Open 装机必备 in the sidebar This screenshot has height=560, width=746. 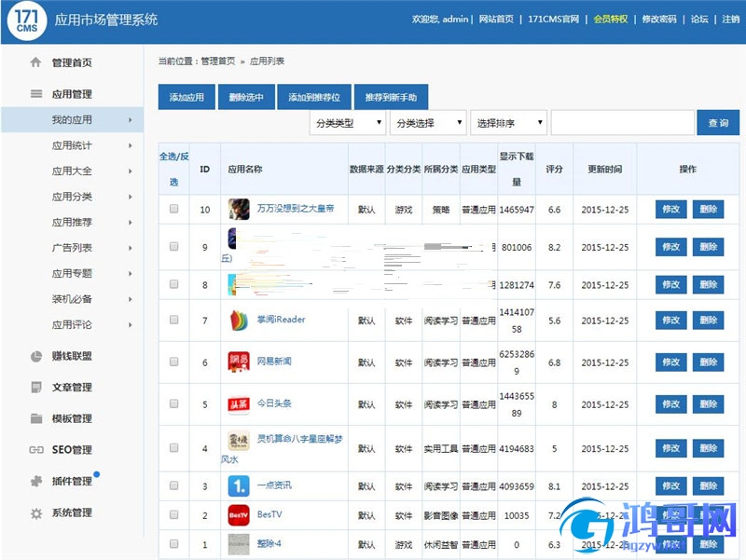tap(72, 299)
